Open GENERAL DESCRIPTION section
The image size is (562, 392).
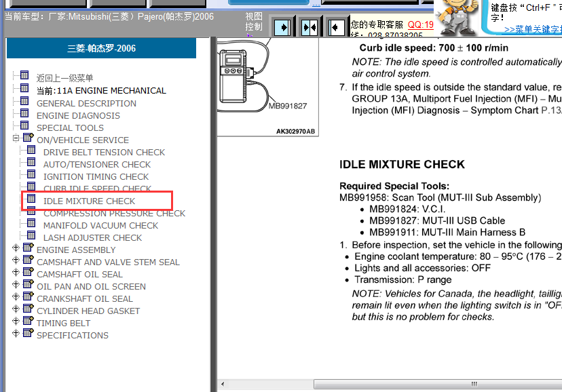[x=86, y=104]
